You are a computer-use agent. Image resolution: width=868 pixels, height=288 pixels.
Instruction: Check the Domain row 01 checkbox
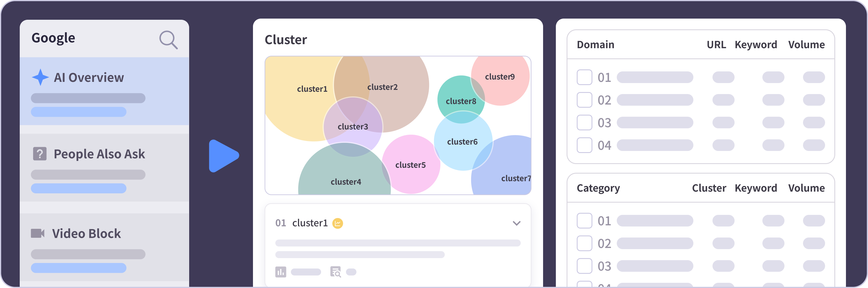(x=584, y=77)
